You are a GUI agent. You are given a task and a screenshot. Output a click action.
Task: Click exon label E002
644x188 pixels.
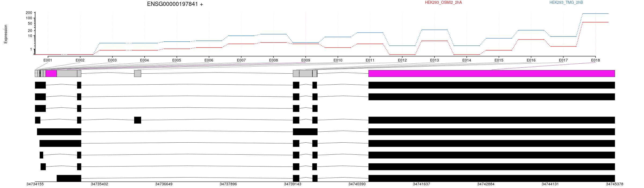pos(80,60)
